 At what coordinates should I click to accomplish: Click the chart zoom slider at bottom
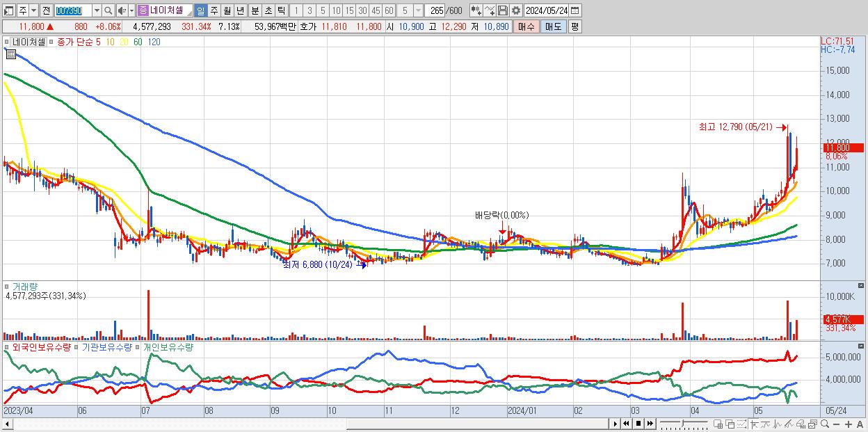[684, 424]
